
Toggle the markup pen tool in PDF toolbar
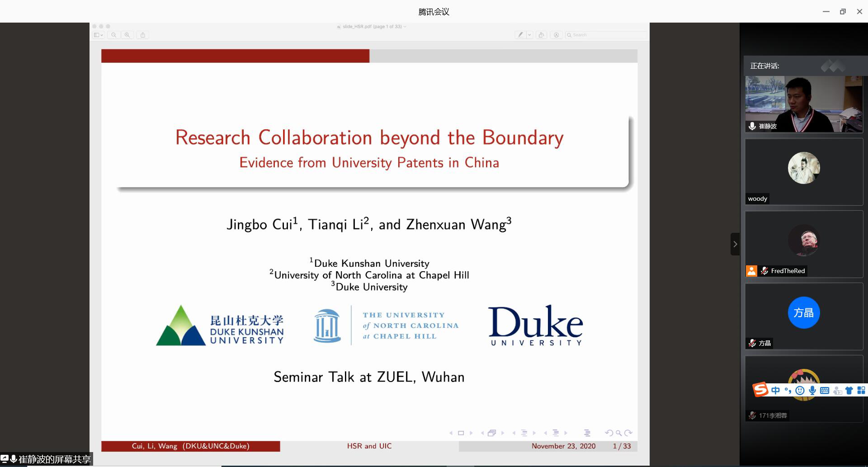pos(520,35)
